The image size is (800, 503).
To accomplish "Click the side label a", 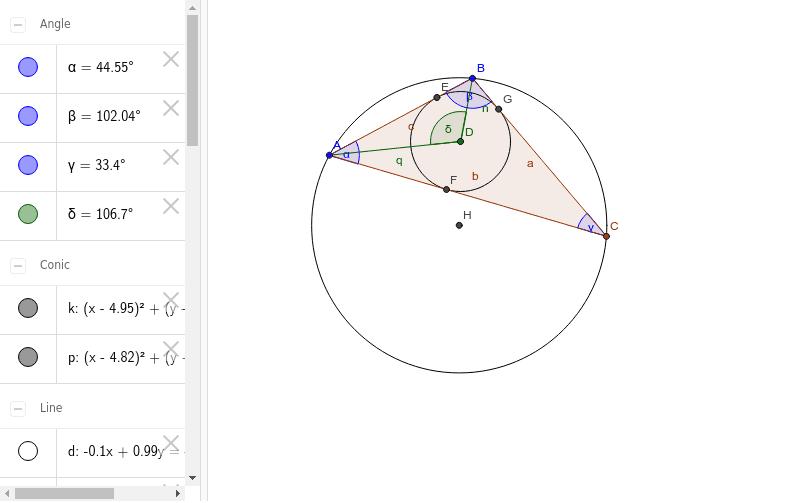I will [530, 163].
